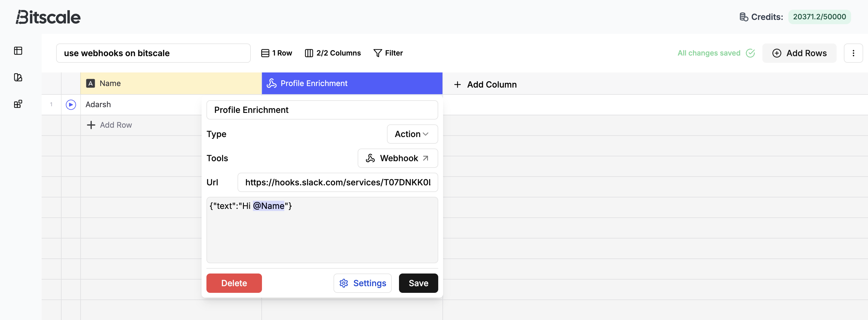868x320 pixels.
Task: Click the columns icon beside 2/2 Columns
Action: (x=309, y=53)
